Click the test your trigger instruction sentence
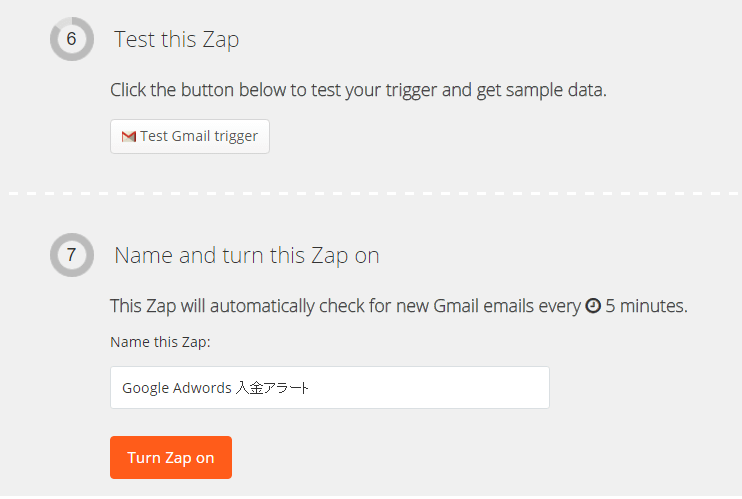Viewport: 742px width, 499px height. 358,90
